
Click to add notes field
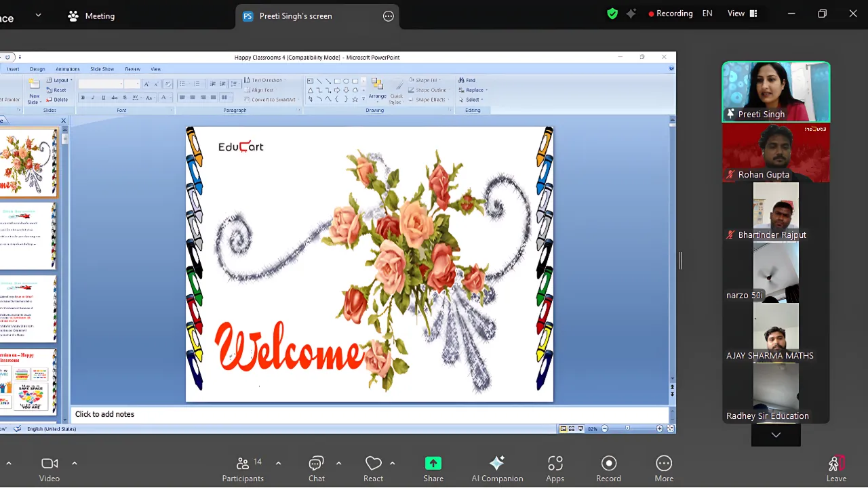tap(370, 414)
